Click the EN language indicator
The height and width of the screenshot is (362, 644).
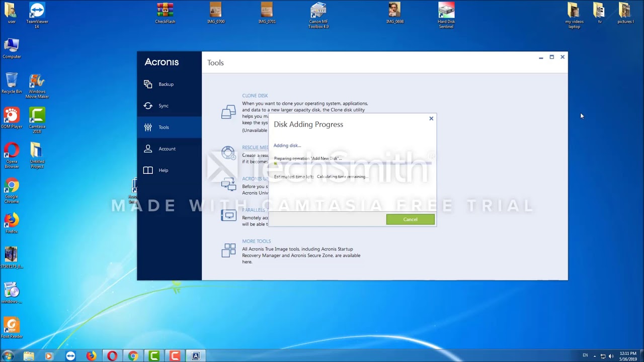[x=585, y=355]
